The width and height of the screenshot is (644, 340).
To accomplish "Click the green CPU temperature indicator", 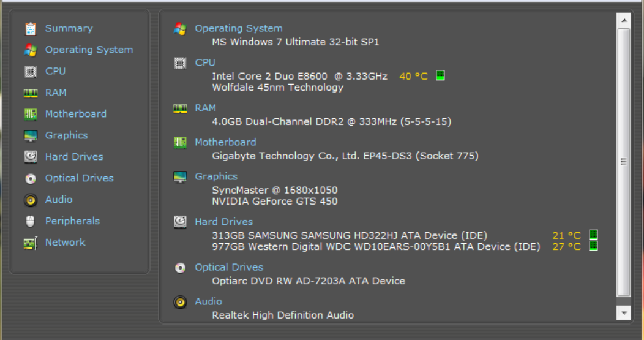I will tap(440, 75).
